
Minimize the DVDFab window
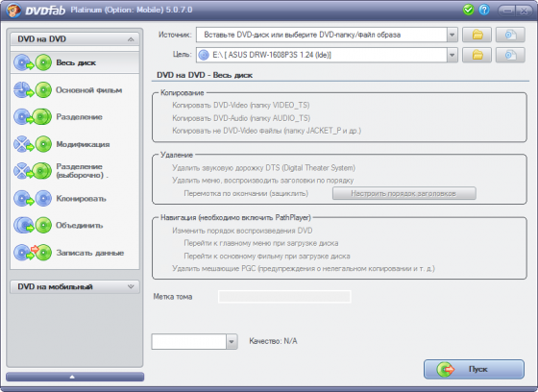pos(507,11)
